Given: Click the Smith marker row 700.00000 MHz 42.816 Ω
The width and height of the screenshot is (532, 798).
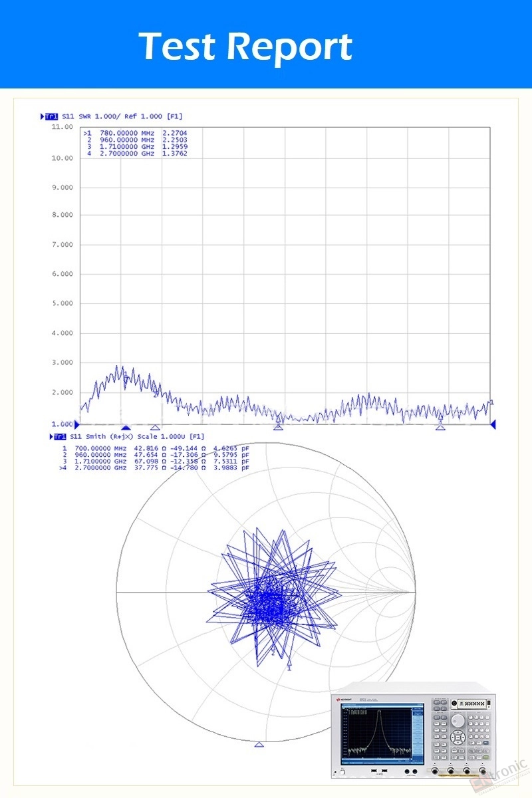Looking at the screenshot, I should click(x=156, y=448).
